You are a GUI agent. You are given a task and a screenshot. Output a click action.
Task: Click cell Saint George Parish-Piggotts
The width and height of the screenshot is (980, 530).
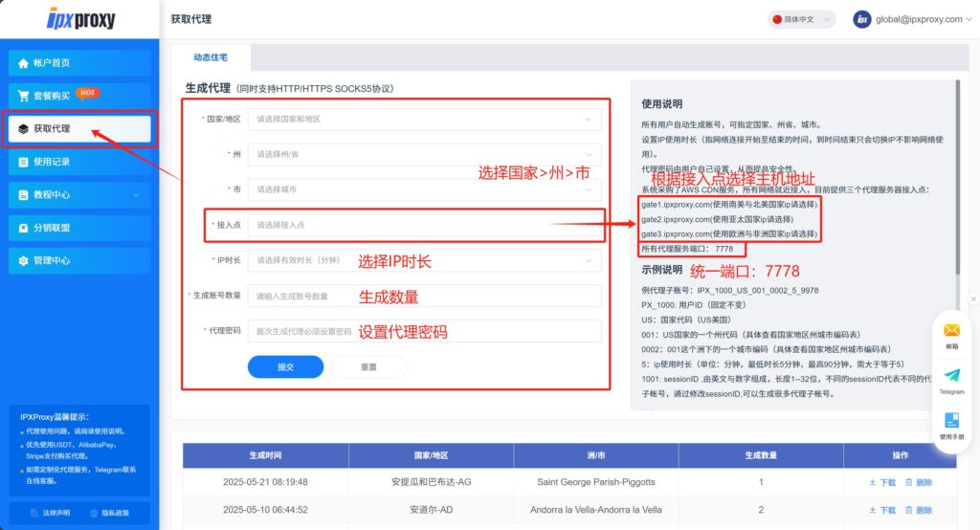click(596, 482)
